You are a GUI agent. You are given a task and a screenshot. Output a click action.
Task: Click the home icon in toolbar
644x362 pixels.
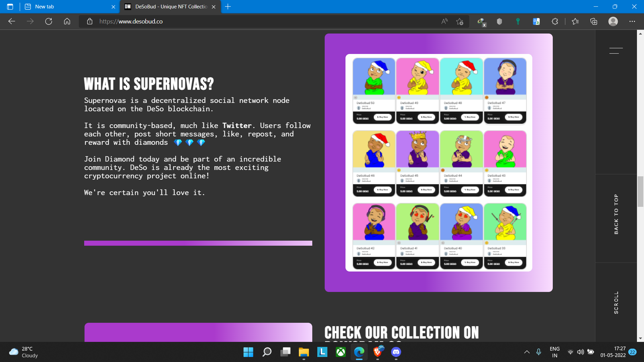coord(67,21)
